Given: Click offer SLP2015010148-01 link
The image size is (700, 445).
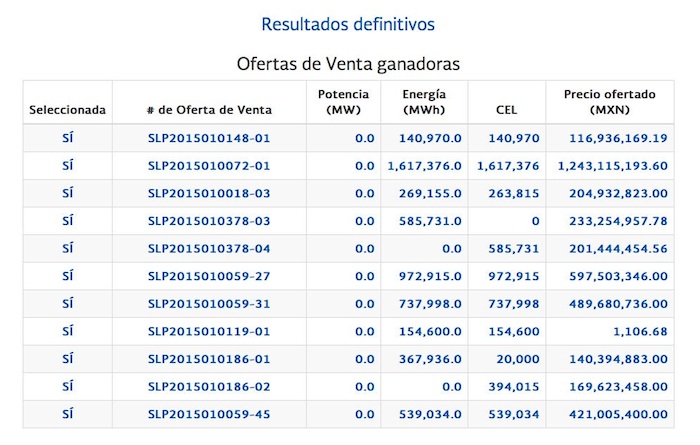Looking at the screenshot, I should pyautogui.click(x=209, y=138).
